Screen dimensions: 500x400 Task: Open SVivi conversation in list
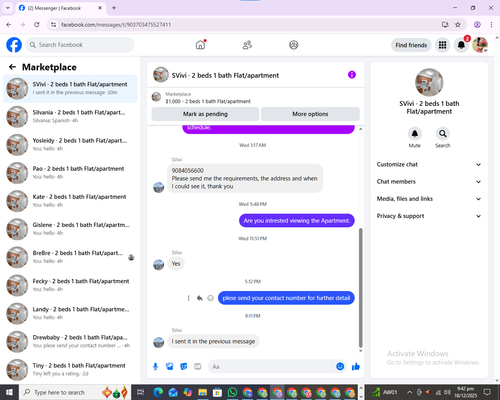[70, 89]
